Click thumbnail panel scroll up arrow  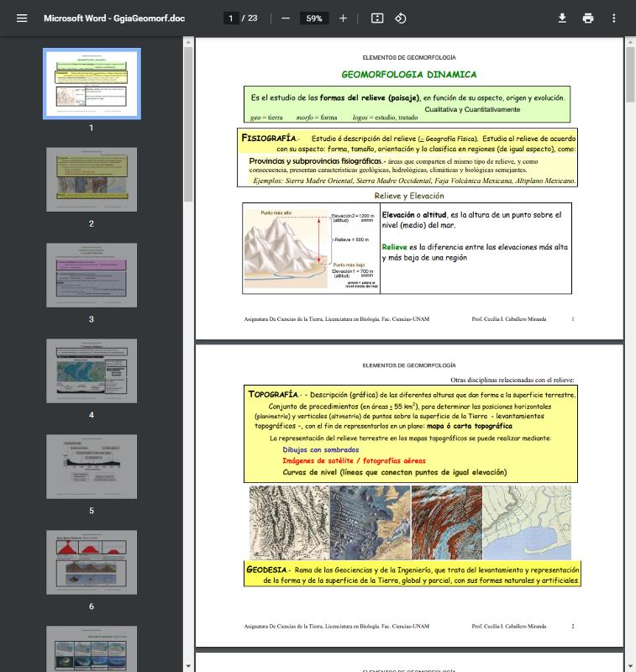(x=188, y=42)
